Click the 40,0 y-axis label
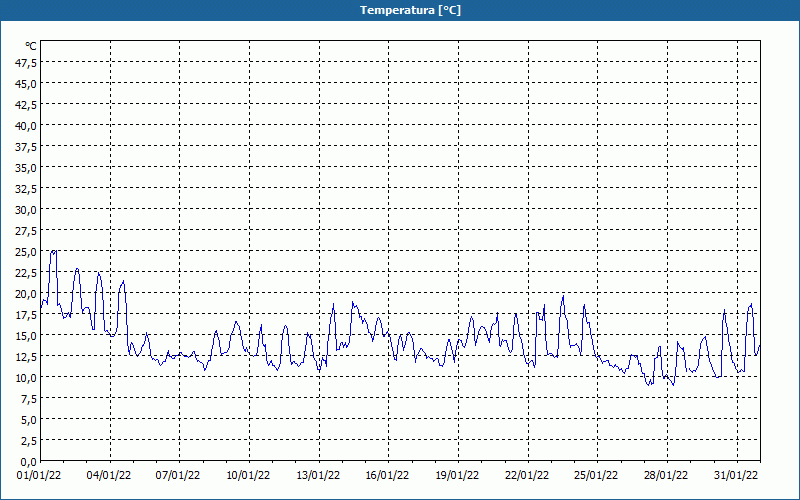 pos(27,126)
